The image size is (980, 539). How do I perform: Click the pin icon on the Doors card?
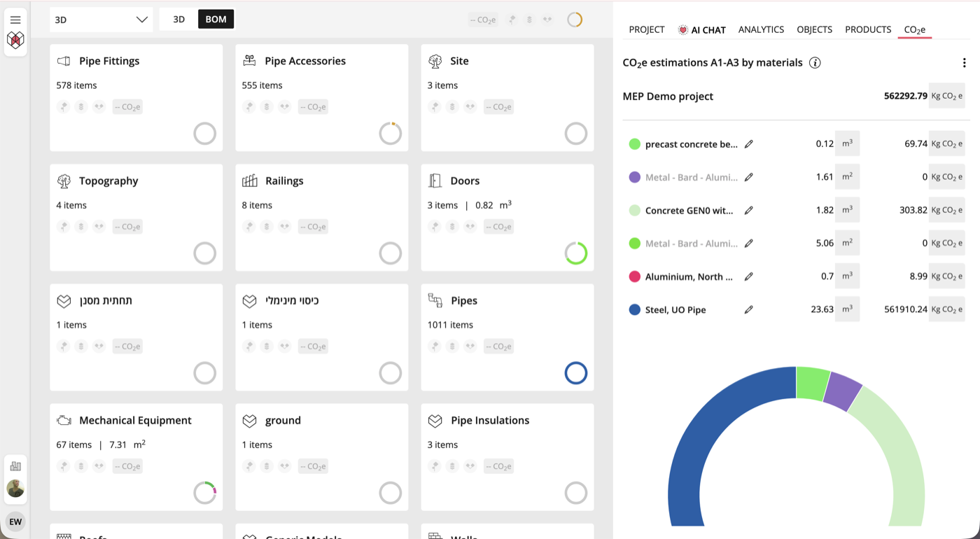click(x=435, y=227)
